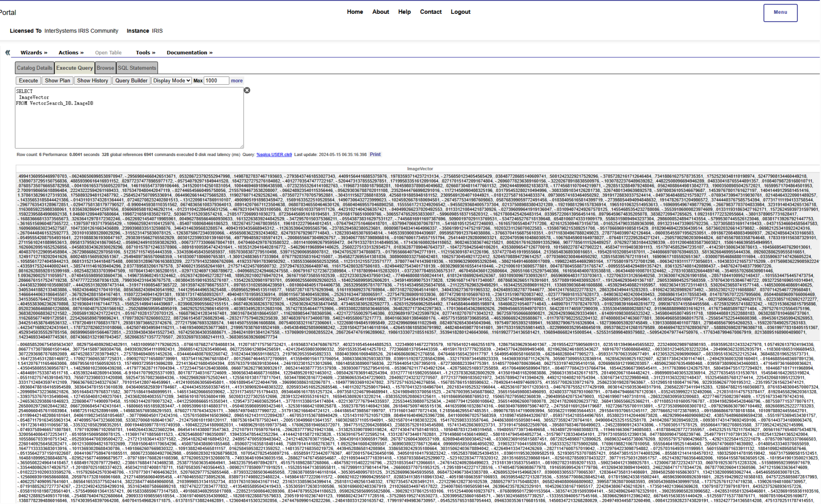Click the Show Plan button
Screen dimensions: 821x504
coord(57,81)
